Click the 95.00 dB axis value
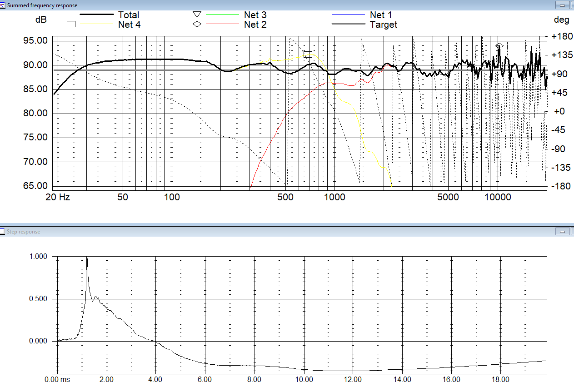The image size is (574, 392). pyautogui.click(x=35, y=41)
